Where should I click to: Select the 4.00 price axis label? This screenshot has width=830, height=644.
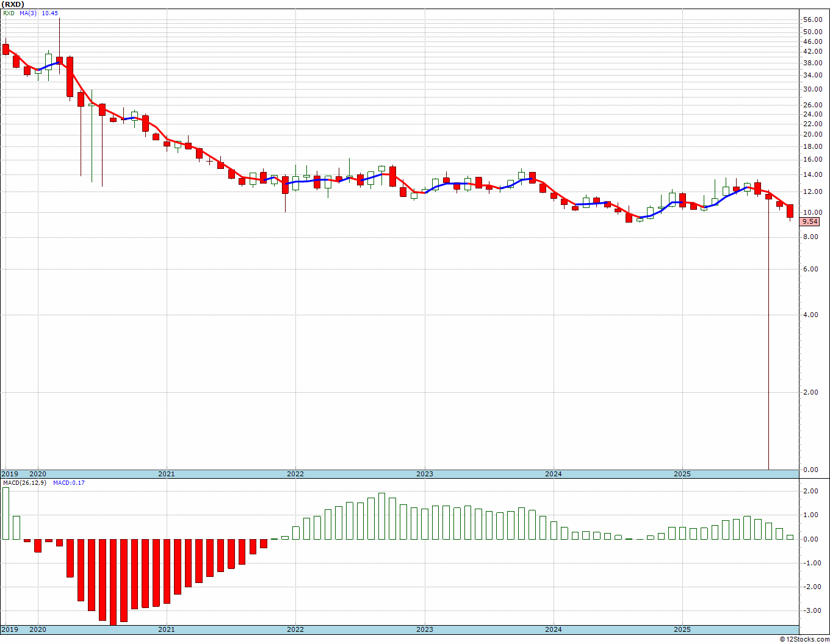812,315
